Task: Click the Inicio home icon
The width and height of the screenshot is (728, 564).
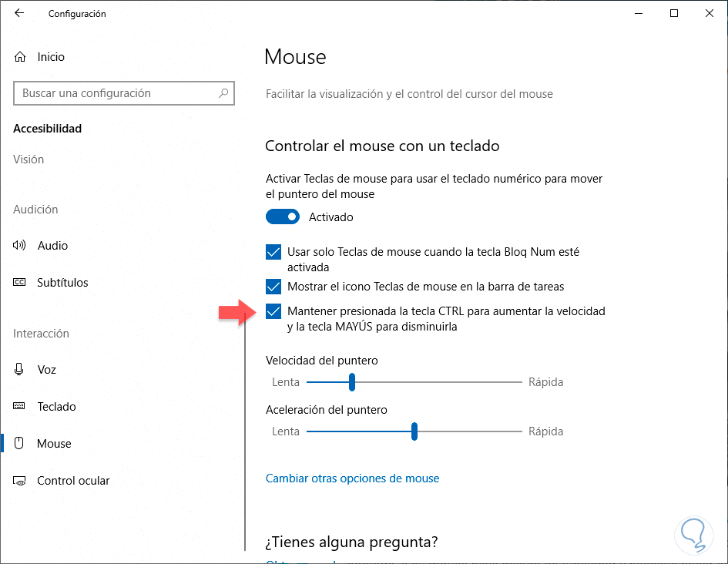Action: 20,57
